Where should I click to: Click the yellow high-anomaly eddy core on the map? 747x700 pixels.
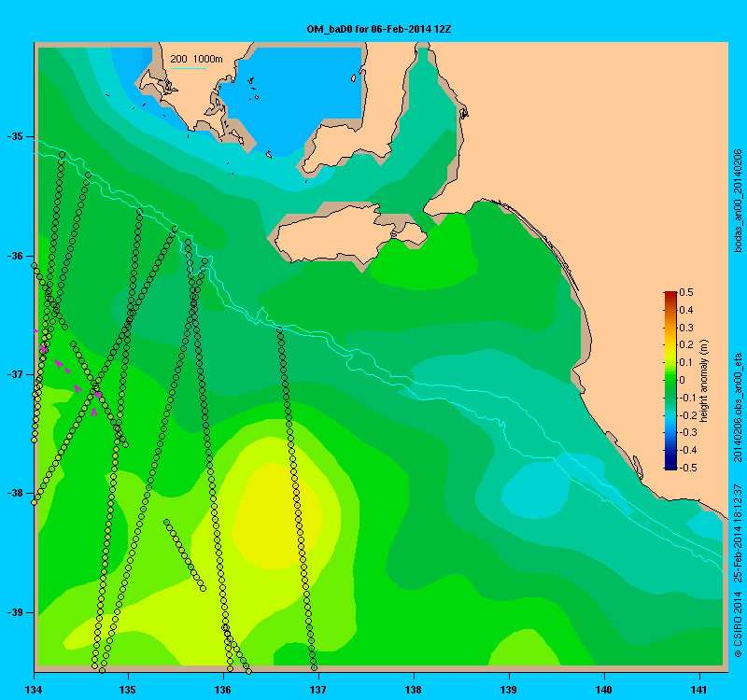pos(278,515)
